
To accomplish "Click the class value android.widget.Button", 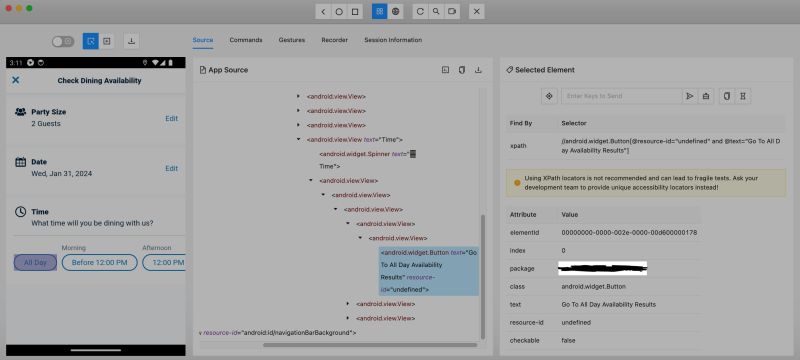I will pyautogui.click(x=593, y=287).
